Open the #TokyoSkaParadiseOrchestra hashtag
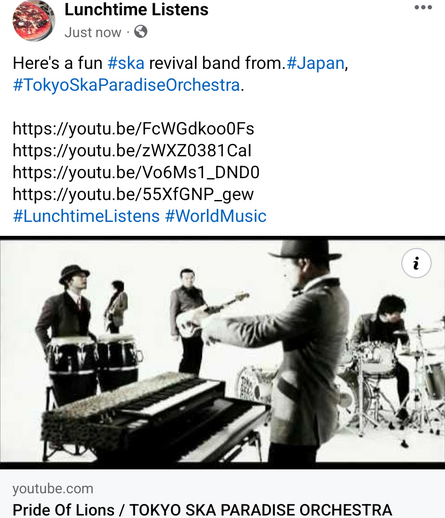This screenshot has height=518, width=445. [126, 85]
